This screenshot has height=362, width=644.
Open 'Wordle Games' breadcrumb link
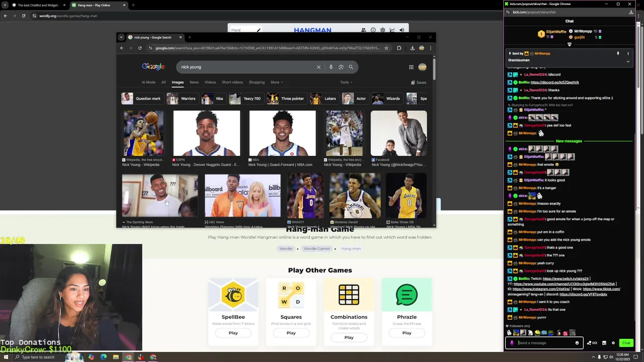pyautogui.click(x=316, y=248)
